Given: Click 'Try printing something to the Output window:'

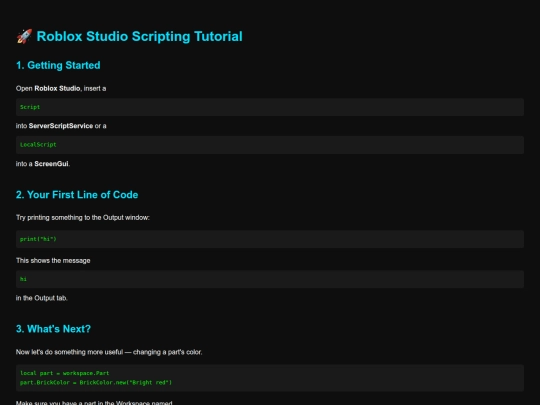Looking at the screenshot, I should [83, 218].
